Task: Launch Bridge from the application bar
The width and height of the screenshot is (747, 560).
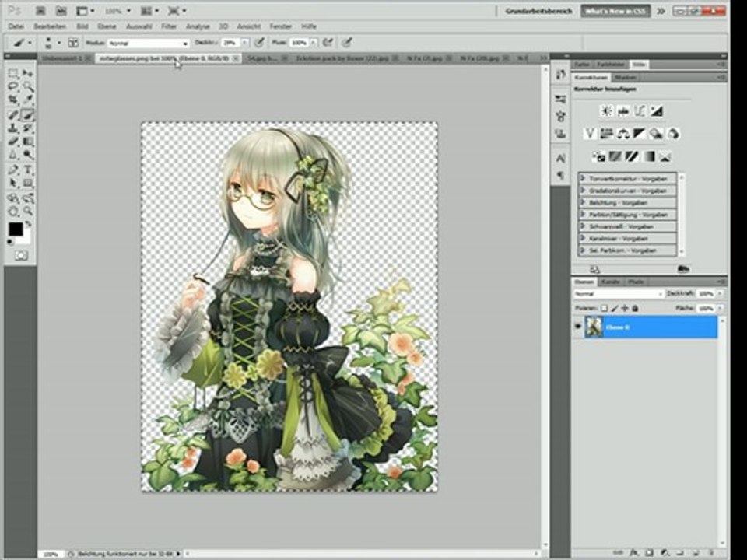Action: (x=41, y=10)
